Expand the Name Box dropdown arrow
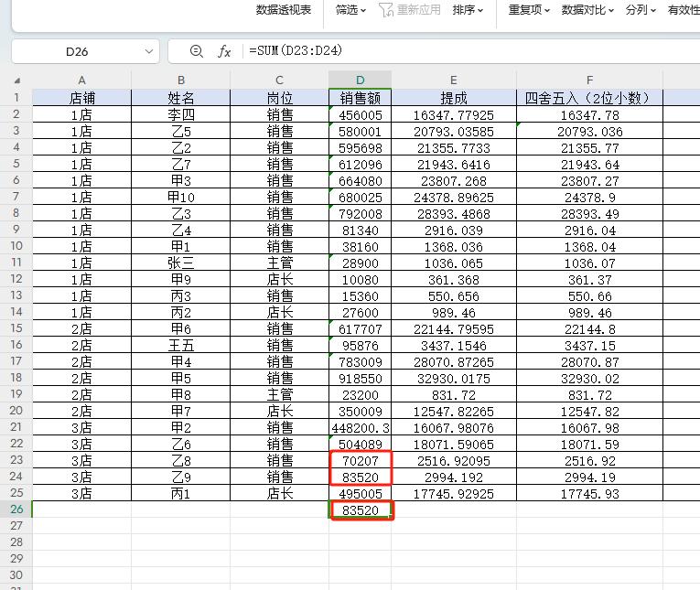The width and height of the screenshot is (700, 590). [149, 51]
